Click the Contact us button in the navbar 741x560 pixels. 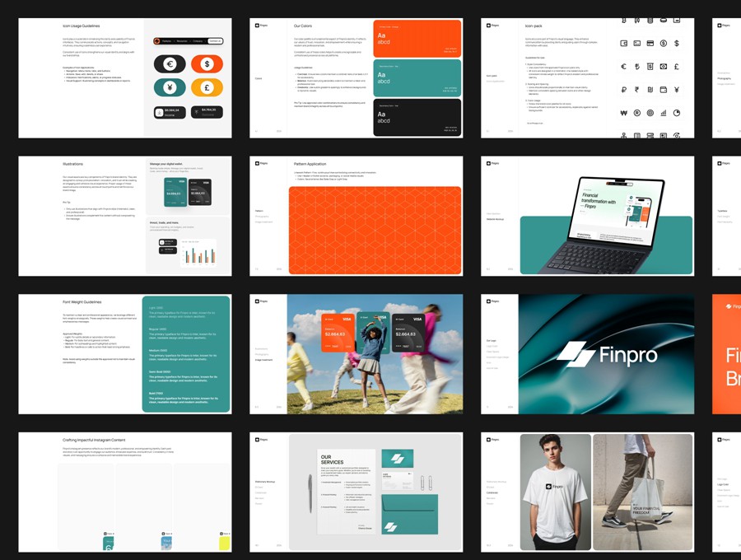(214, 41)
